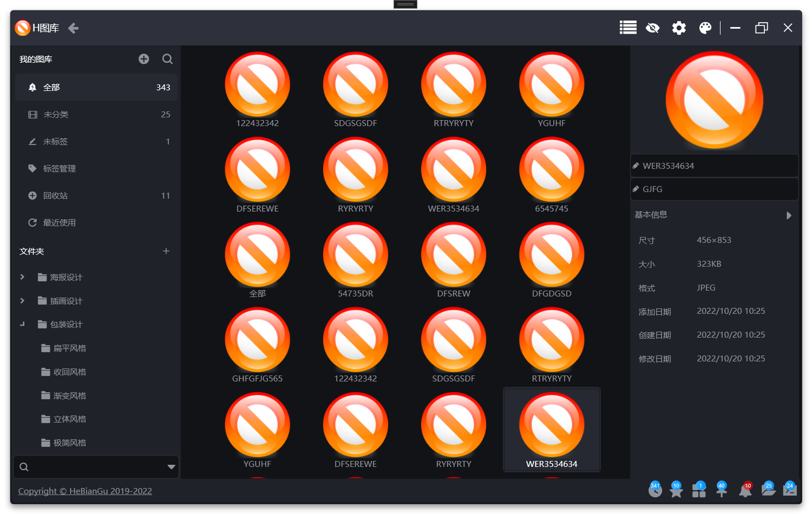Open 立体风格 subfolder

pyautogui.click(x=63, y=419)
